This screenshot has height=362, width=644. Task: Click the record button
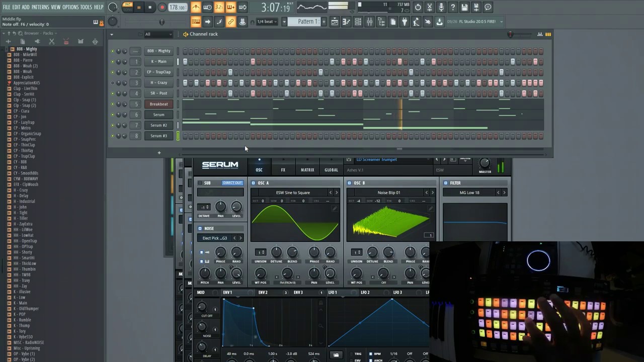click(162, 8)
